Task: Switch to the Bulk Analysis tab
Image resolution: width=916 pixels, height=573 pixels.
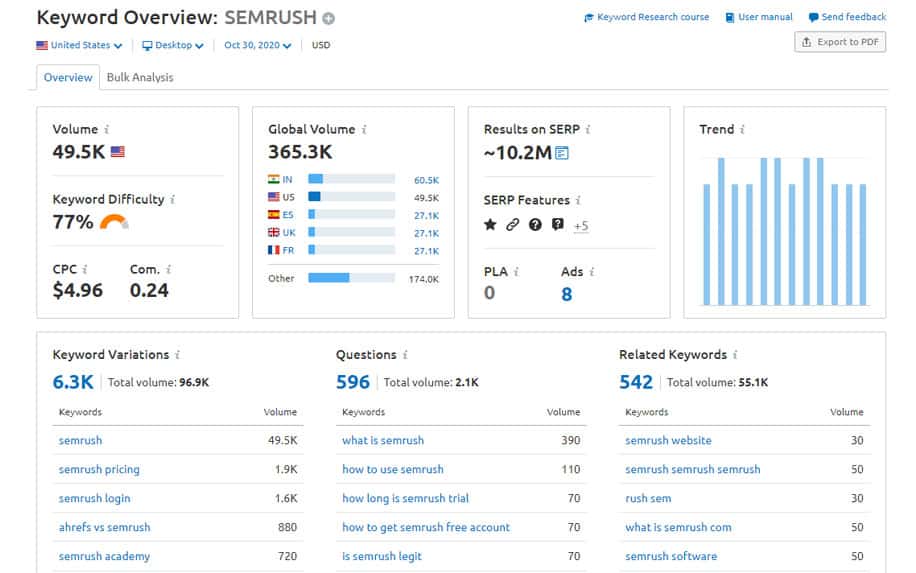Action: tap(140, 77)
